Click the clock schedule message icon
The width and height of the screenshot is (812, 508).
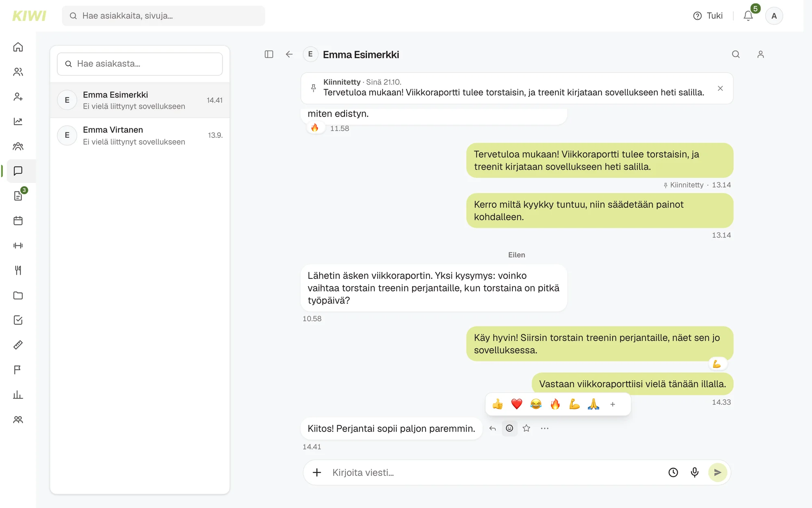tap(673, 472)
